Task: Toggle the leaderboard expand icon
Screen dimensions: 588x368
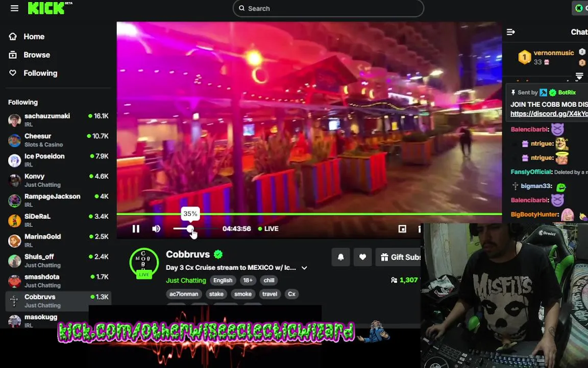Action: click(579, 76)
